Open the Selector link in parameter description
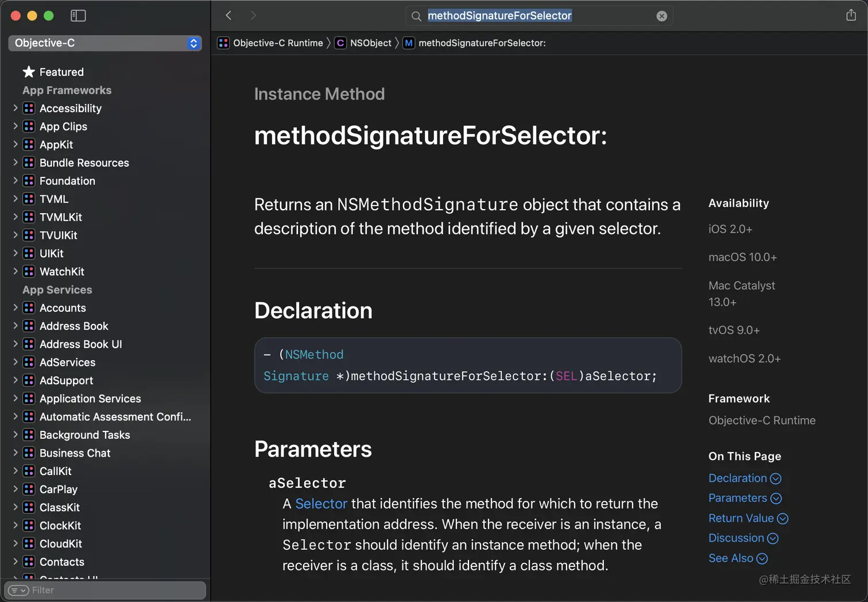Screen dimensions: 868x602 tap(321, 504)
